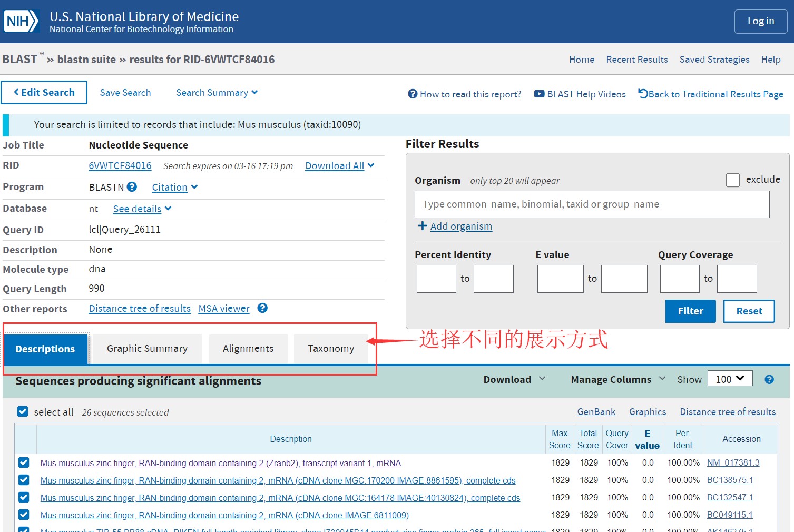Click the Back to Traditional Results Page icon
The image size is (794, 532).
pos(642,93)
